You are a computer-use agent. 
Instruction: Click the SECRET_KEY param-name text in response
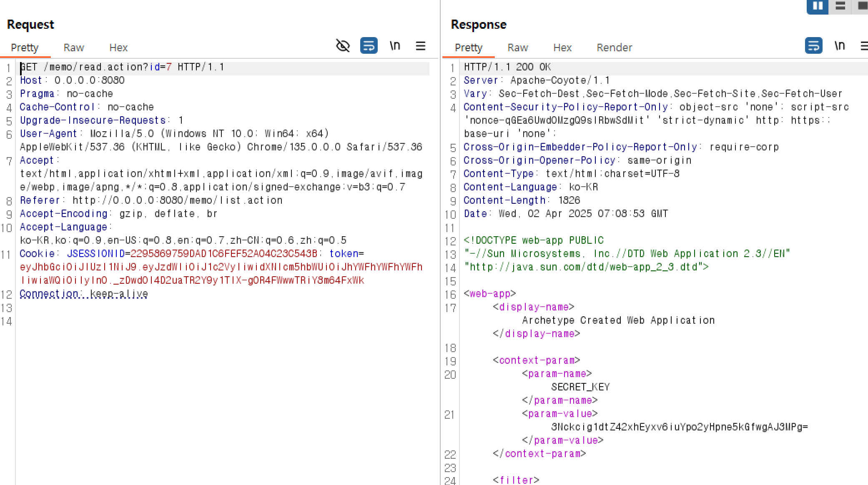pos(580,387)
